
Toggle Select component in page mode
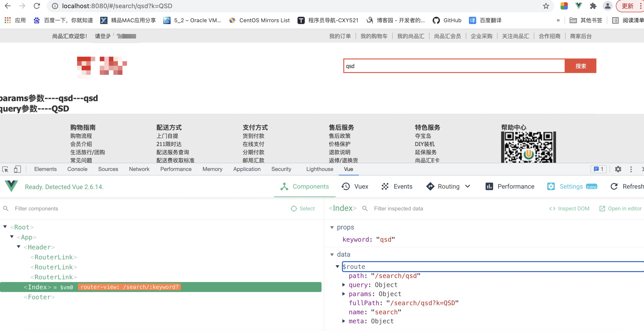point(302,209)
